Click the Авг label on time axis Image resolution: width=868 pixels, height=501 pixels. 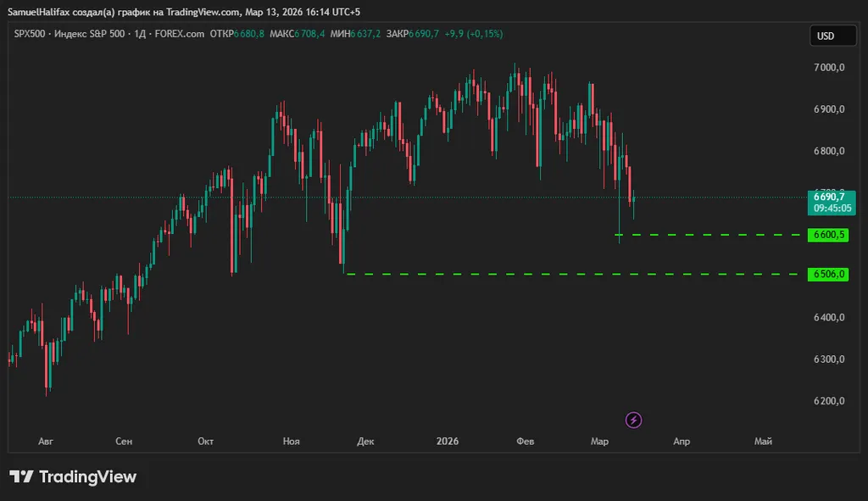point(47,442)
